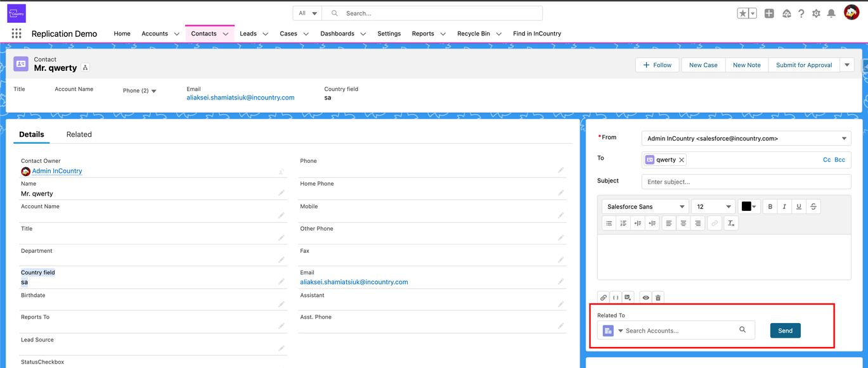Open the App Launcher grid icon
Viewport: 868px width, 368px height.
[17, 34]
